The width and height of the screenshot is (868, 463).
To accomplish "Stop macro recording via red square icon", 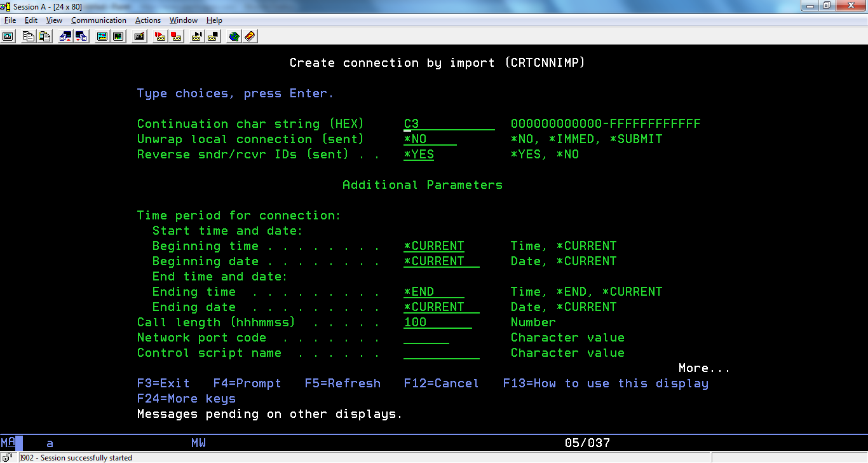I will [176, 36].
